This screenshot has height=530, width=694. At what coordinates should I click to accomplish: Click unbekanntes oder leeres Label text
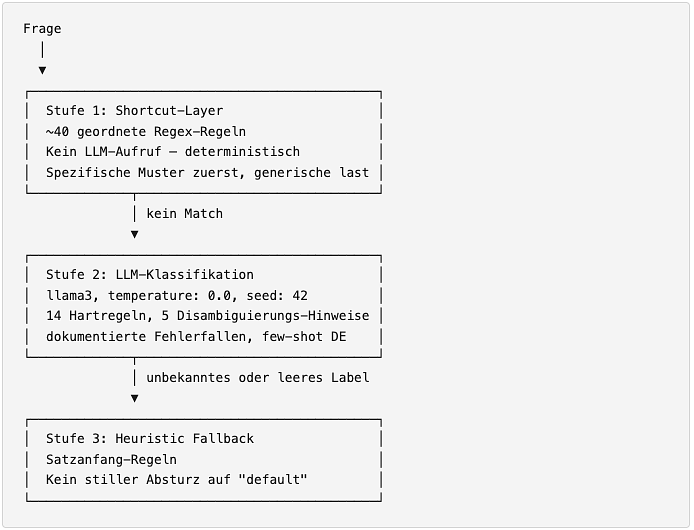pos(258,378)
